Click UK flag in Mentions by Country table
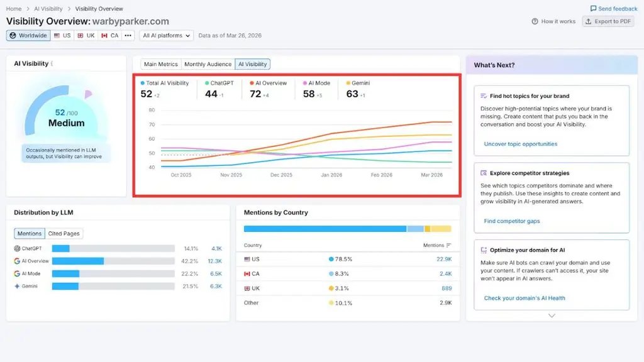Viewport: 644px width, 362px height. pyautogui.click(x=247, y=288)
